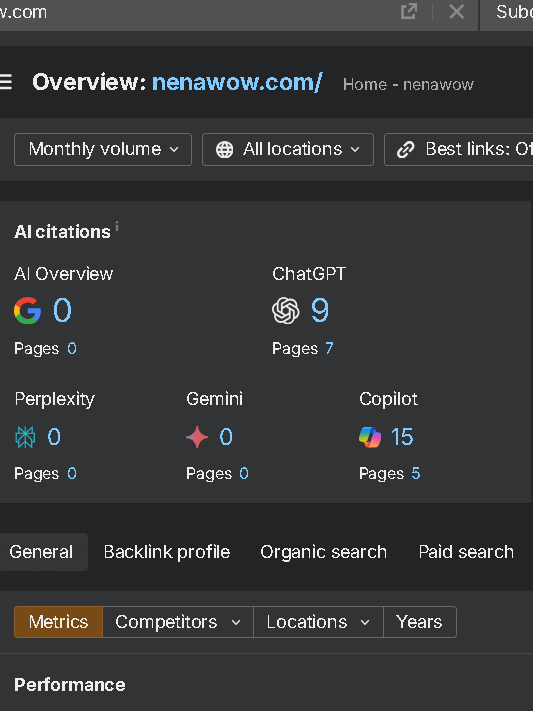The width and height of the screenshot is (533, 711).
Task: Open URL in new tab icon
Action: 409,11
